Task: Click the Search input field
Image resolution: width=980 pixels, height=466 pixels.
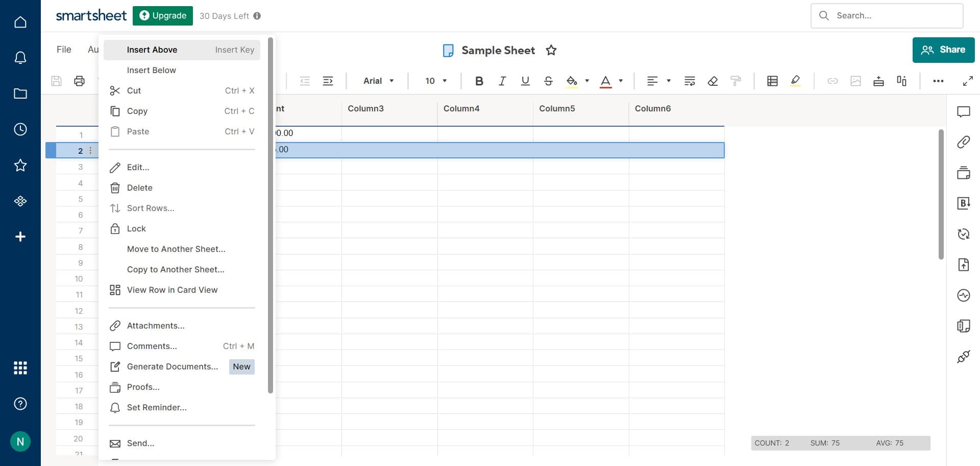Action: (893, 16)
